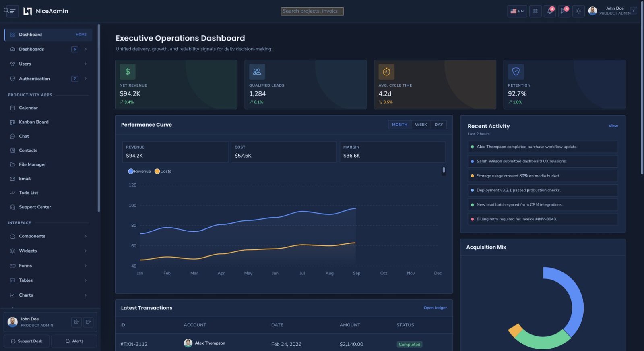Expand the Components submenu chevron

tap(85, 236)
